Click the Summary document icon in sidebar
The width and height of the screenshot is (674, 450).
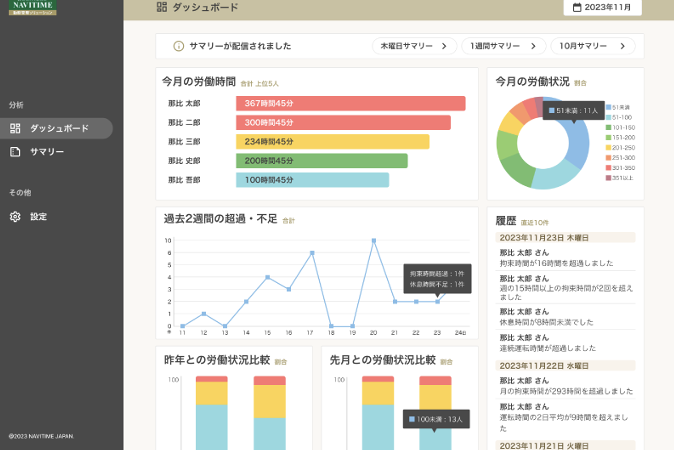click(x=15, y=152)
